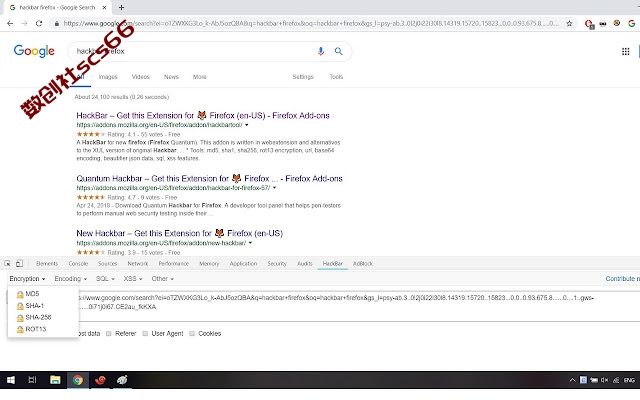Viewport: 640px width, 400px height.
Task: Open the SQL dropdown
Action: 105,279
